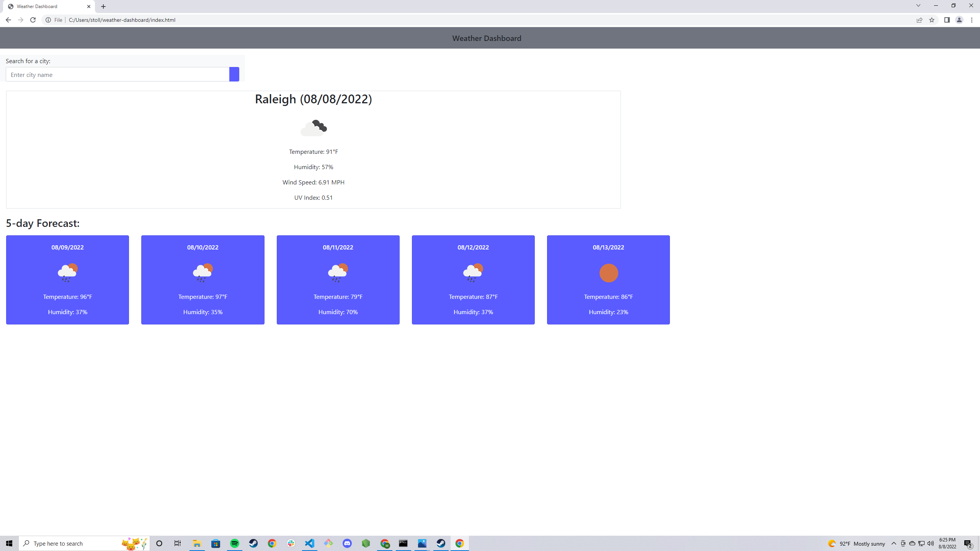This screenshot has width=980, height=551.
Task: Click the browser profile avatar icon
Action: [x=959, y=20]
